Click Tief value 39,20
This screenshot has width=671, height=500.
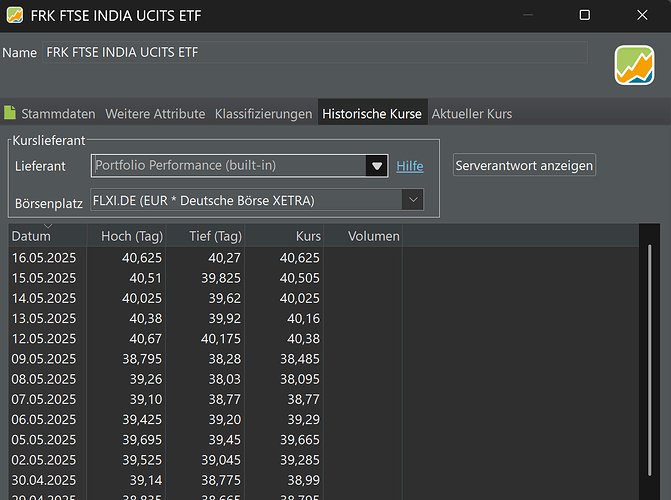[x=225, y=419]
